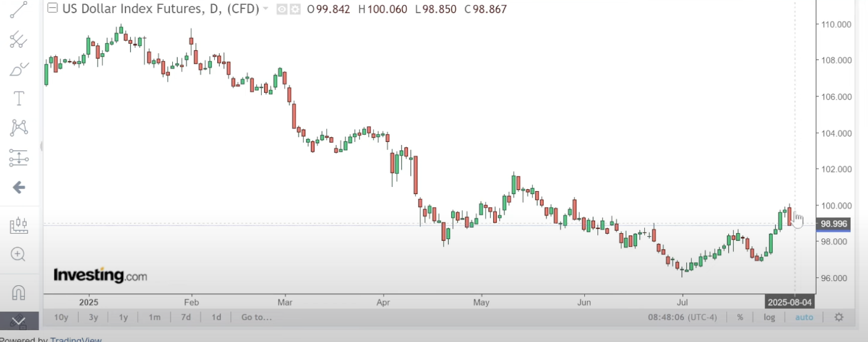868x342 pixels.
Task: Select the candlestick measure tool
Action: point(18,225)
